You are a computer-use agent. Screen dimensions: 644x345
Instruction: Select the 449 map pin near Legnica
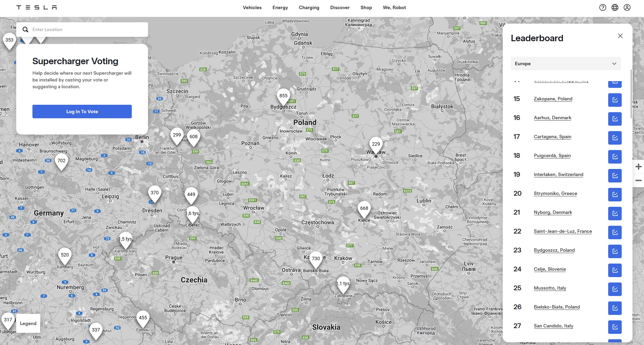[191, 195]
